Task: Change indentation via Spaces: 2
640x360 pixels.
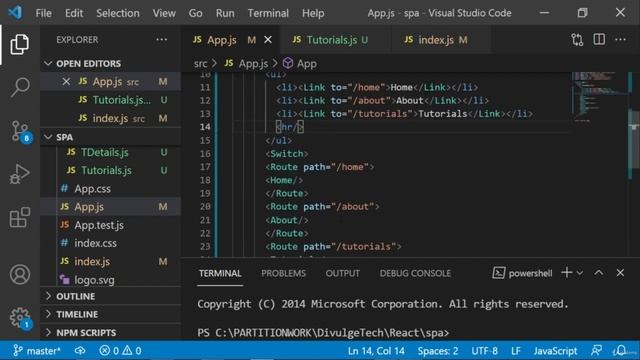Action: tap(438, 351)
